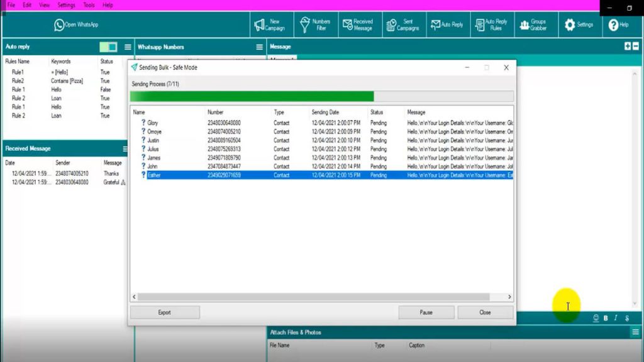Apply italic formatting to message text
The image size is (644, 362).
tap(615, 319)
